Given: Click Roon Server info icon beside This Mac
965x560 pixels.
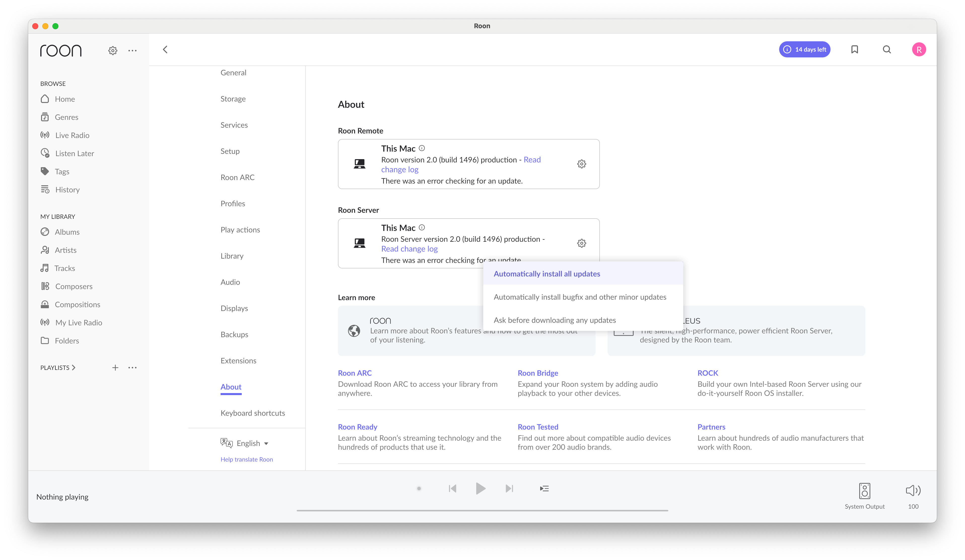Looking at the screenshot, I should 422,227.
